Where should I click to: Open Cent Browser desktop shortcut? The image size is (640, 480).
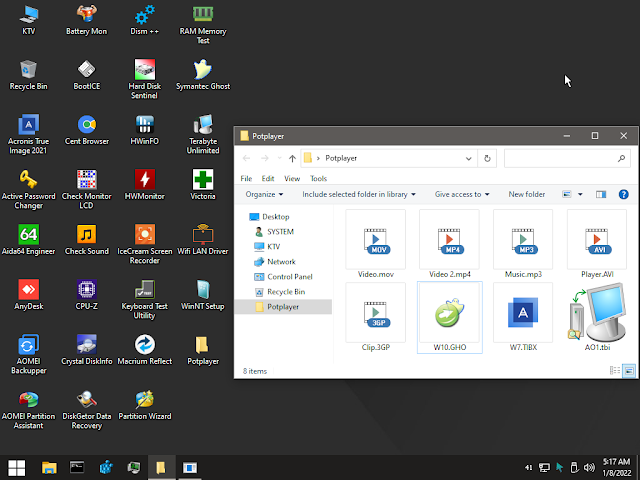(x=87, y=130)
